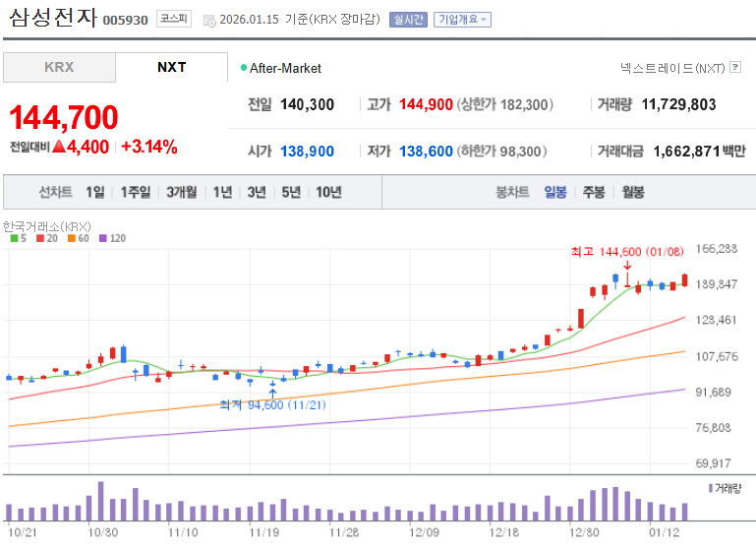Click the 최저 94,500 (11/21) marker
The image size is (756, 550).
pos(273,404)
